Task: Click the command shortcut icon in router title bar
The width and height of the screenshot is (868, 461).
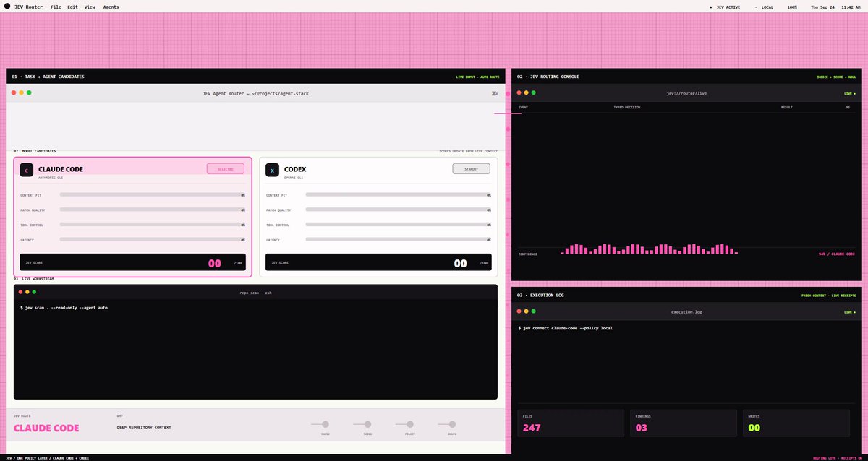Action: pyautogui.click(x=494, y=93)
